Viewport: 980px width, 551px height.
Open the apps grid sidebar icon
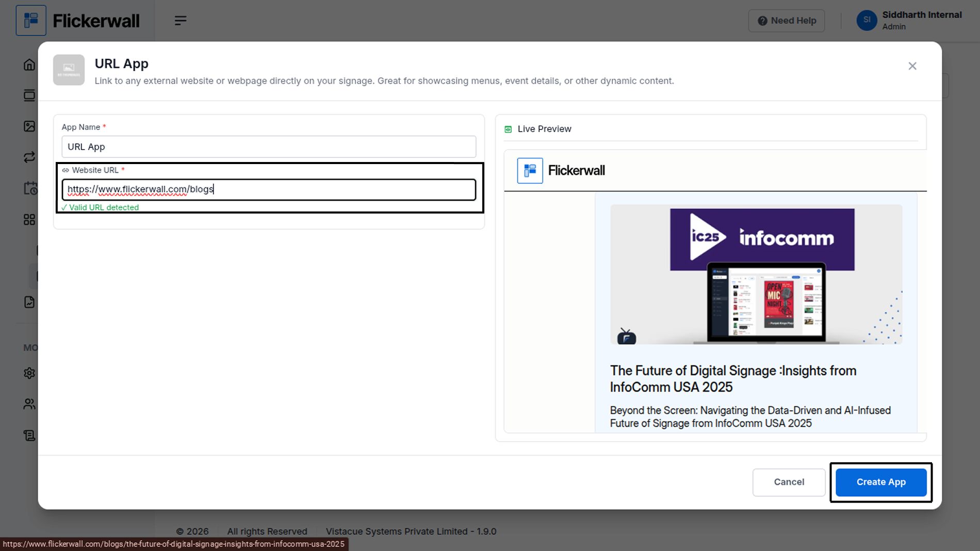point(29,220)
